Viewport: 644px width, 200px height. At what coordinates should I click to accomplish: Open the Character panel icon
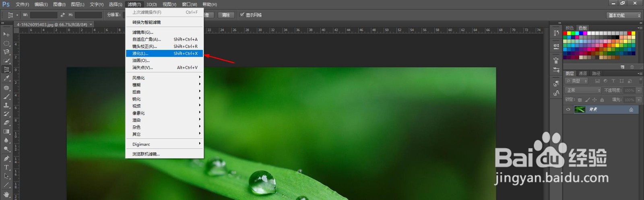coord(556,93)
